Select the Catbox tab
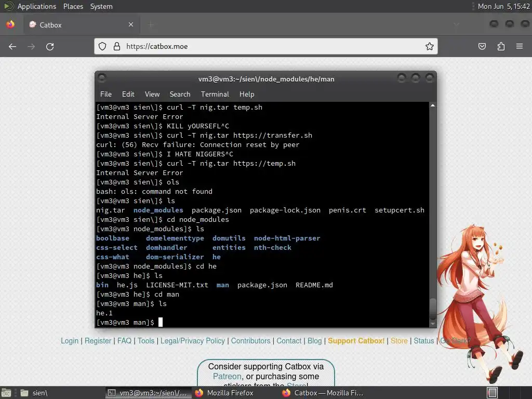Image resolution: width=532 pixels, height=399 pixels. tap(82, 24)
